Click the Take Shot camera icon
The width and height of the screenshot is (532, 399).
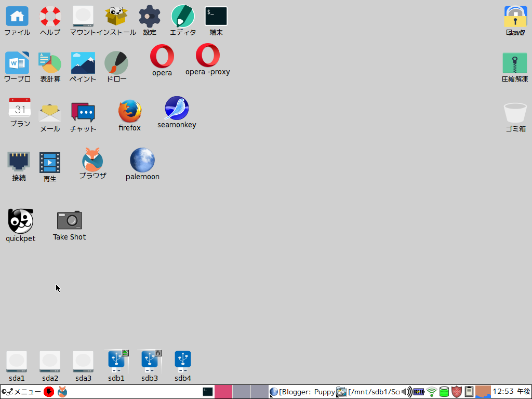[70, 220]
